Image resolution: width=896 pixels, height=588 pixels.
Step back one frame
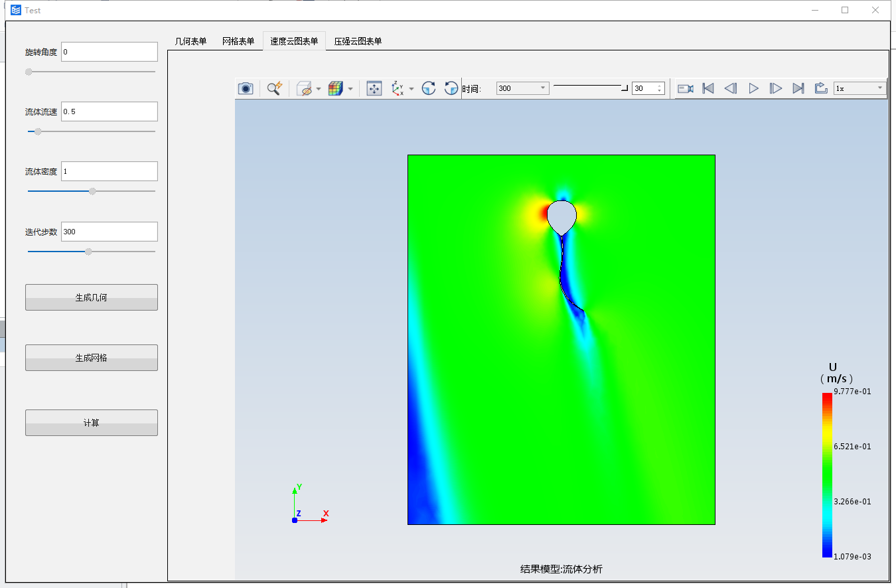coord(731,88)
